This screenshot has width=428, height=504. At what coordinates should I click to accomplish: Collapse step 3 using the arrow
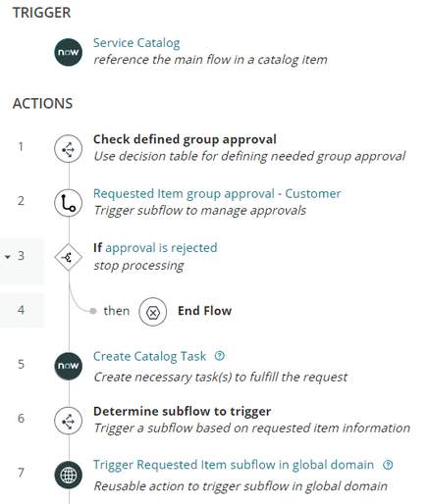[8, 257]
